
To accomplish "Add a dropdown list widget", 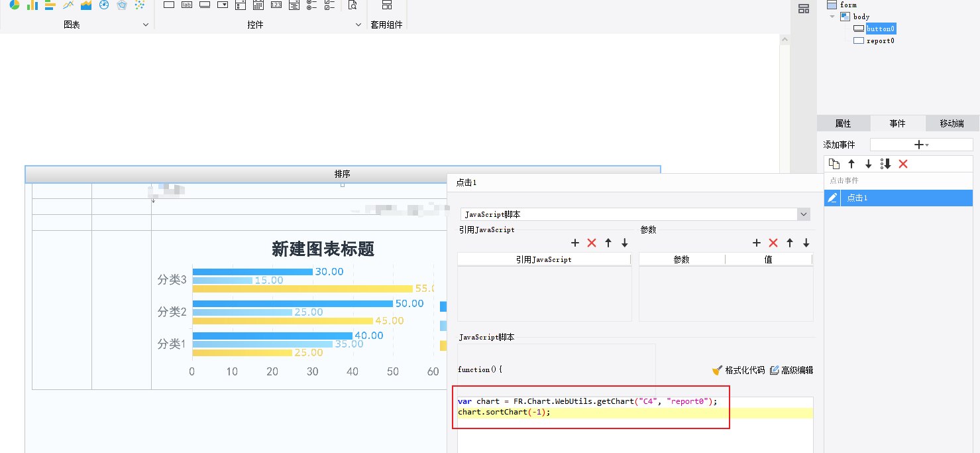I will point(223,5).
